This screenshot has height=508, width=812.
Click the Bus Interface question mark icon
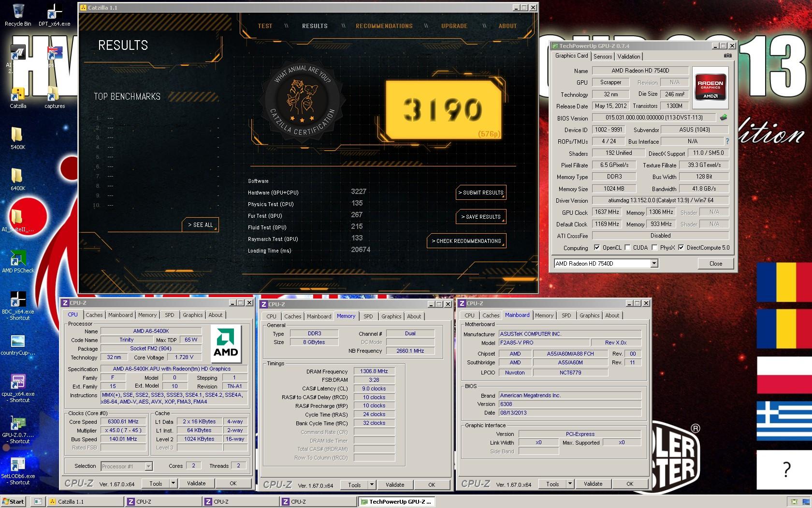(x=727, y=141)
